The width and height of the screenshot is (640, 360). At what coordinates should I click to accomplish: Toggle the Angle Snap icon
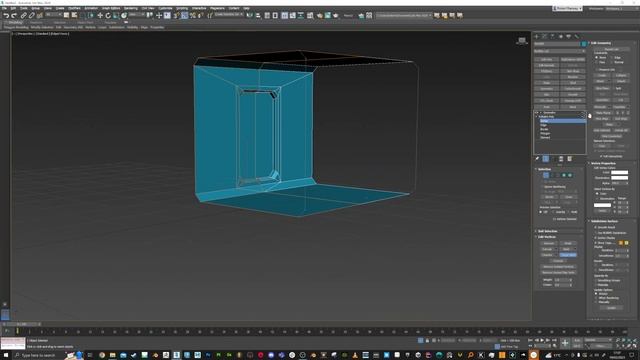pos(184,16)
